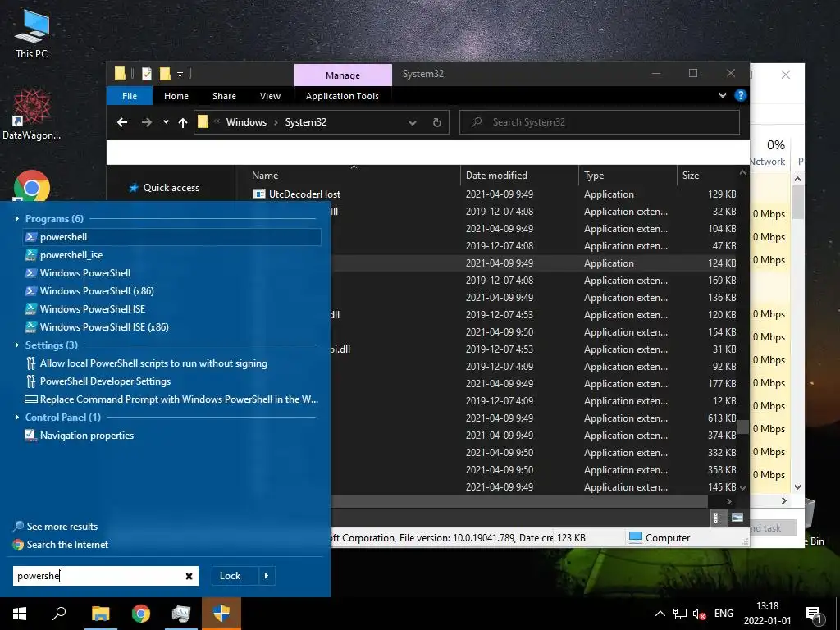Viewport: 840px width, 630px height.
Task: Collapse the Programs (6) group
Action: click(x=17, y=218)
